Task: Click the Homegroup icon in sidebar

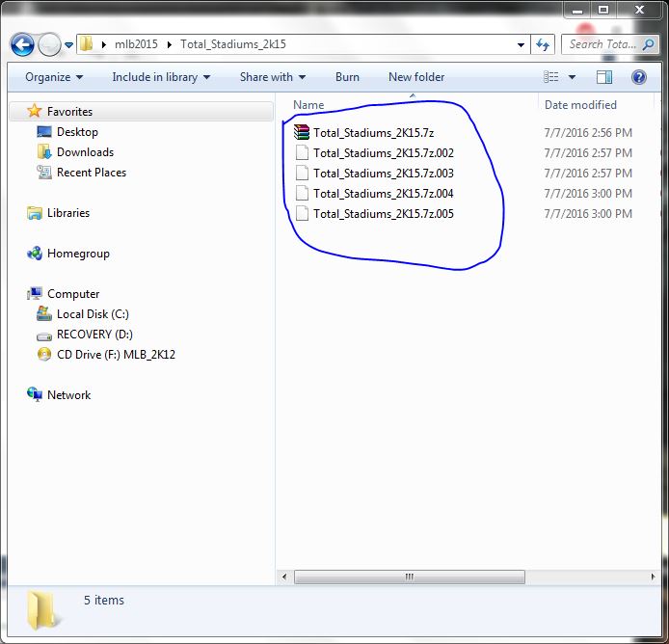Action: click(x=35, y=254)
